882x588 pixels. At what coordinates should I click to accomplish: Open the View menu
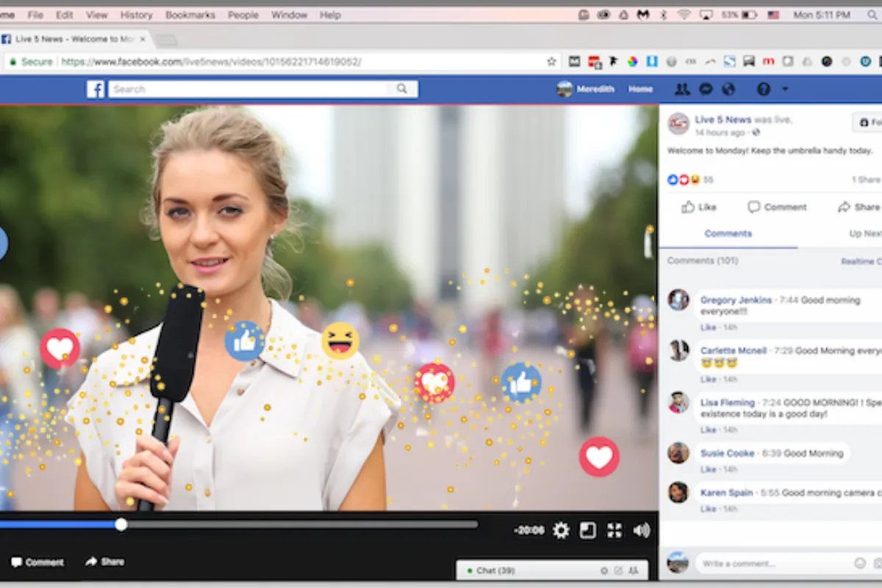pyautogui.click(x=96, y=15)
